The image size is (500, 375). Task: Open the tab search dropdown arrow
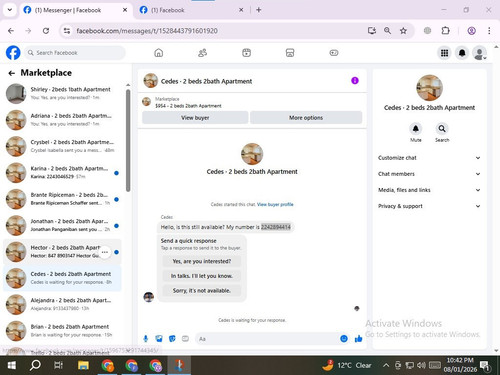[10, 10]
